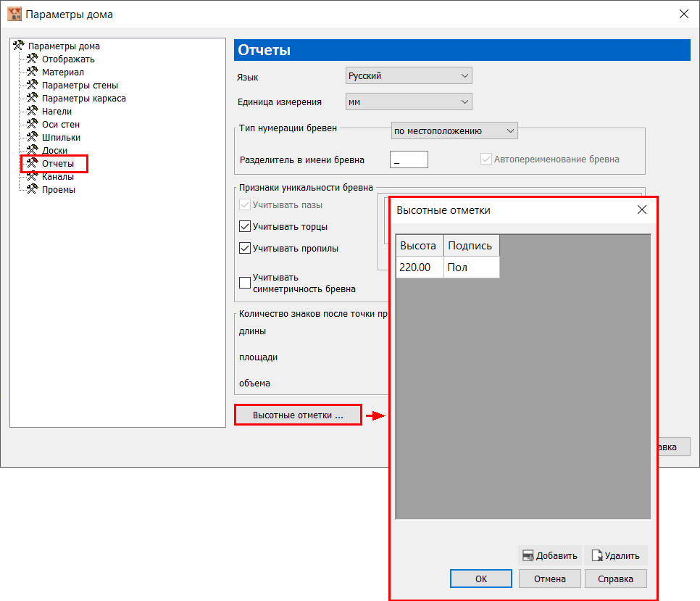The image size is (700, 601).
Task: Expand the Единица измерения мм dropdown
Action: click(409, 101)
